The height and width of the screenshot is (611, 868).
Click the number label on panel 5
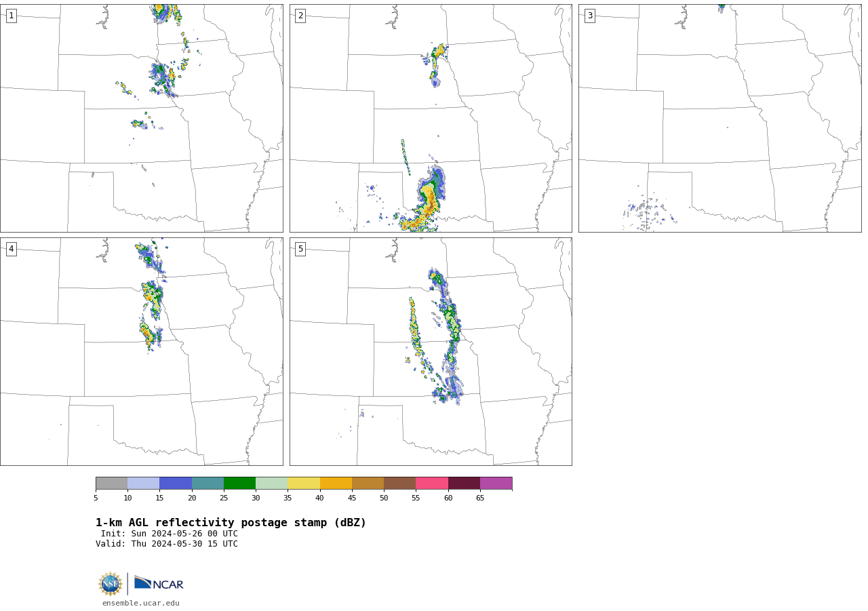300,249
